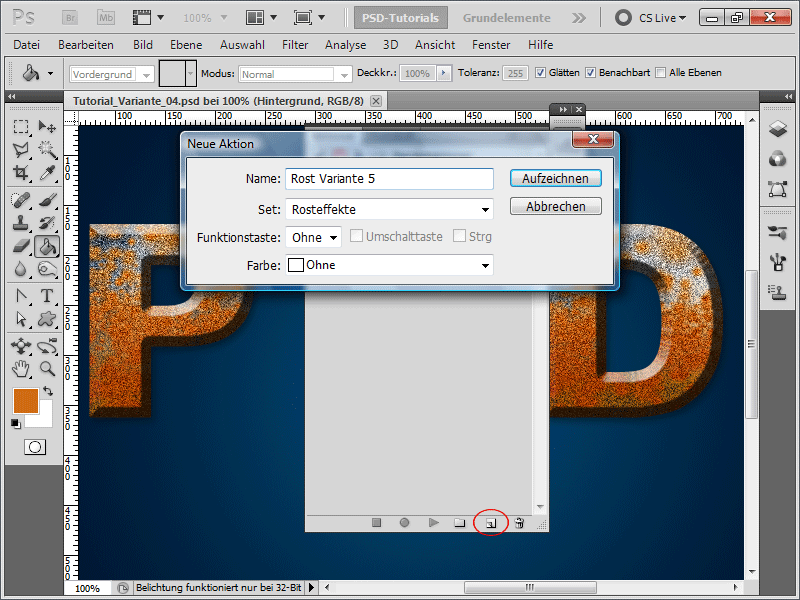The image size is (800, 600).
Task: Open the Set dropdown showing Rosteffekte
Action: [389, 209]
